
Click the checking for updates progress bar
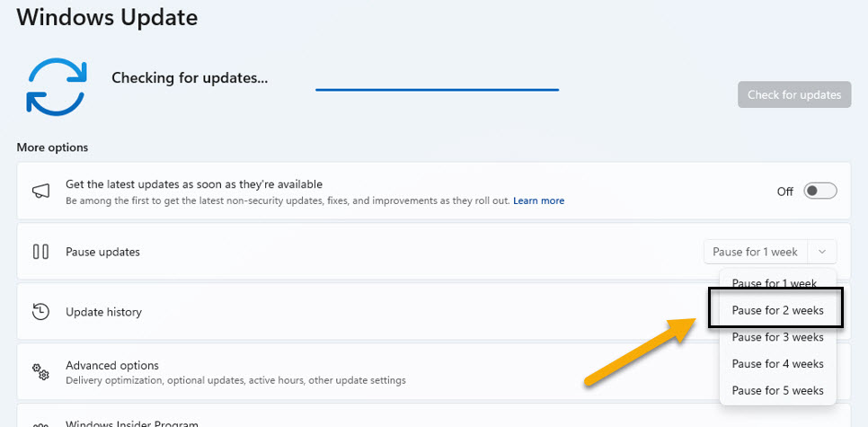pyautogui.click(x=437, y=90)
